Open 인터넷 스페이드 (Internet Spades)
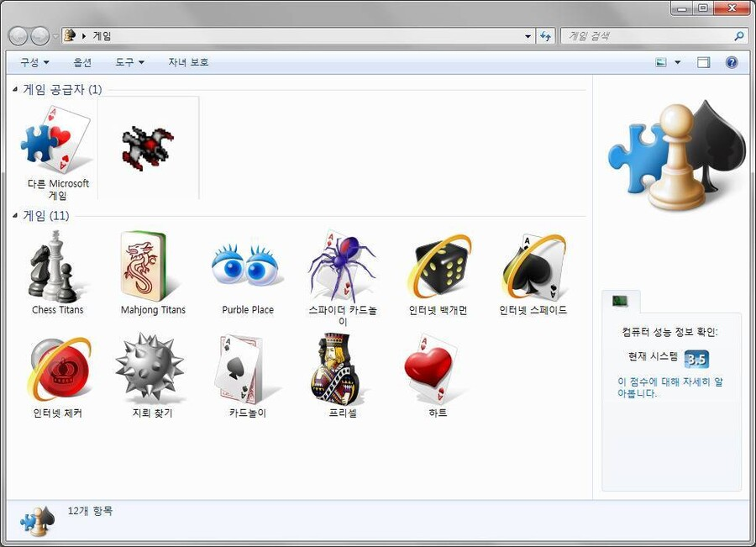The width and height of the screenshot is (756, 547). 532,269
